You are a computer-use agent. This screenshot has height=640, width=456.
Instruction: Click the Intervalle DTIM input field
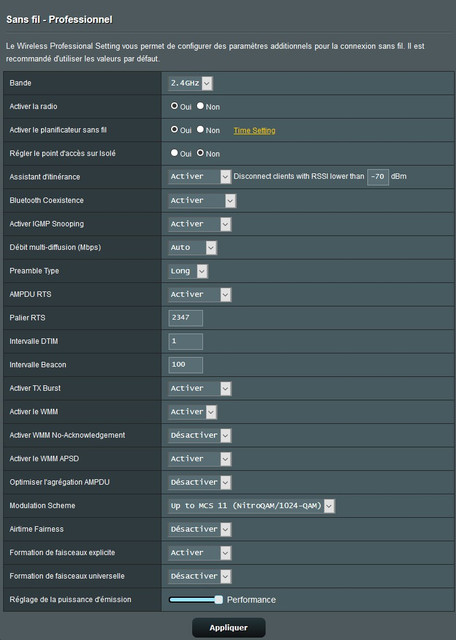185,341
